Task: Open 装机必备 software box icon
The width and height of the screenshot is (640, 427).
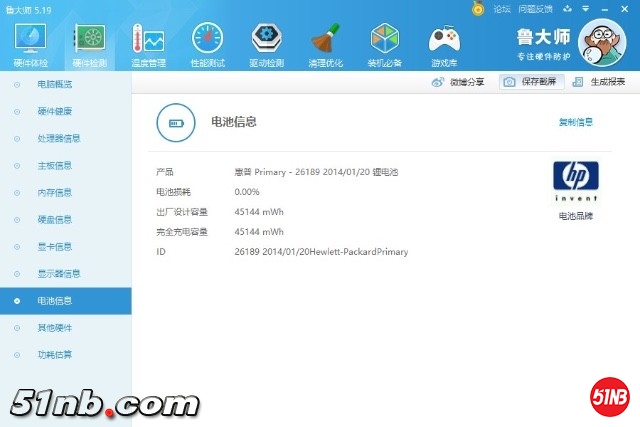Action: pos(385,44)
